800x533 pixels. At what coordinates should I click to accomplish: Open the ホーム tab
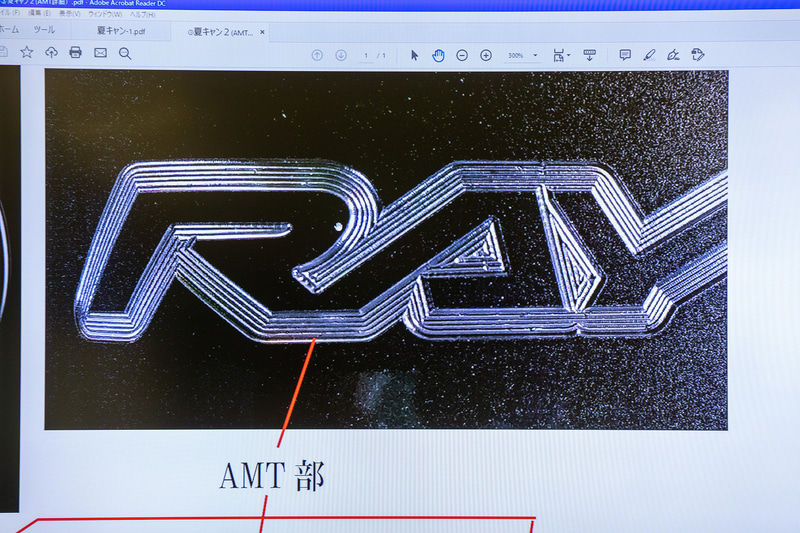point(9,29)
